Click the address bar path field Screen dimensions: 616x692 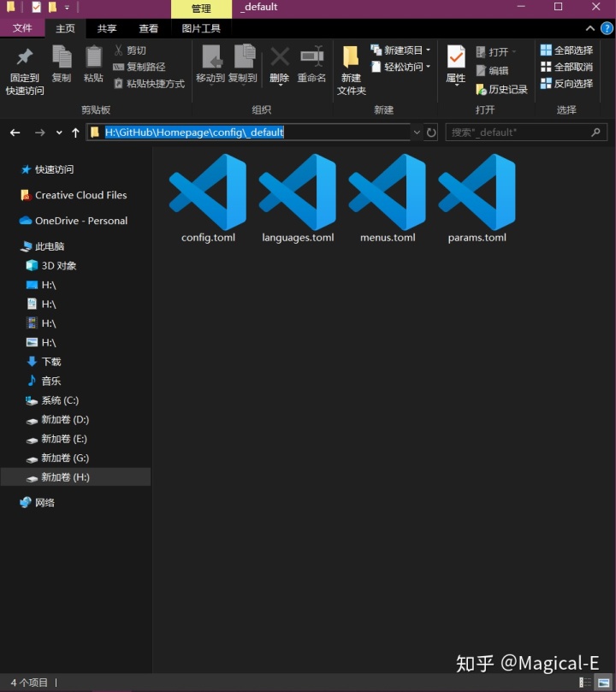point(248,133)
